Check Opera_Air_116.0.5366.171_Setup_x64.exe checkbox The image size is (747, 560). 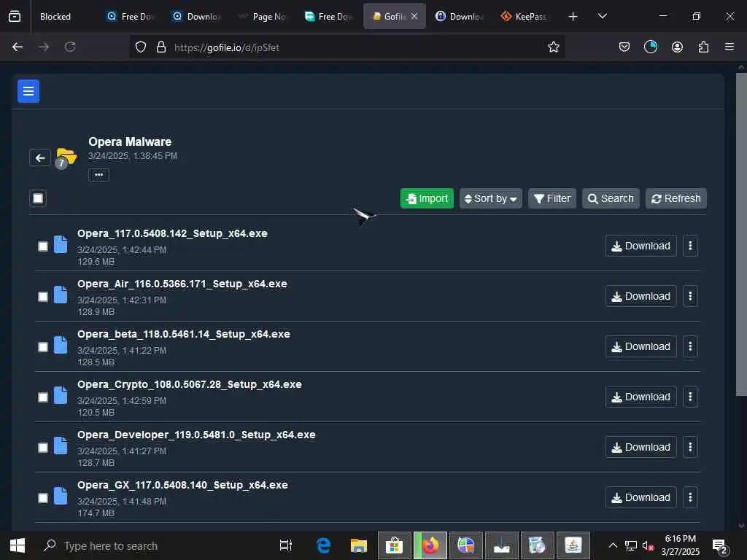click(x=43, y=297)
